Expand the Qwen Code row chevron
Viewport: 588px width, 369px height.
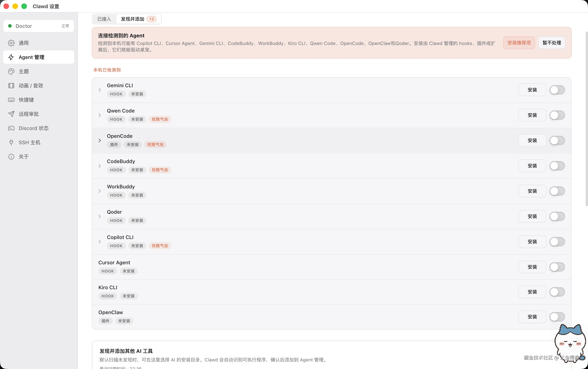point(100,115)
